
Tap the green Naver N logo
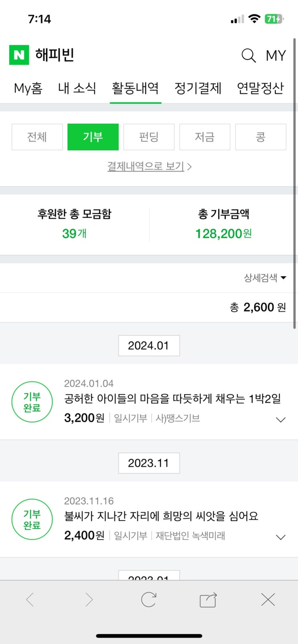tap(19, 55)
